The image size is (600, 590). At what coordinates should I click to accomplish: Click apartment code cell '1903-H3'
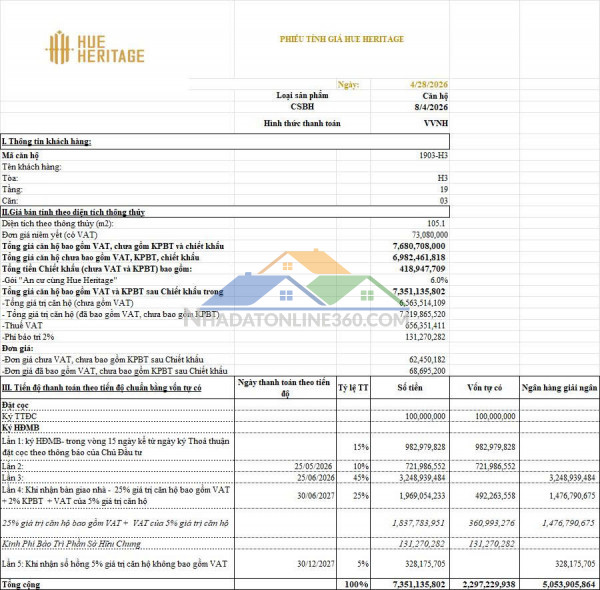tap(434, 155)
